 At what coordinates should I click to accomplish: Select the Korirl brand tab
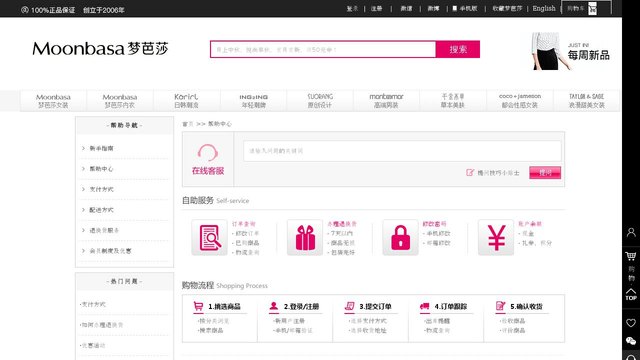(186, 101)
